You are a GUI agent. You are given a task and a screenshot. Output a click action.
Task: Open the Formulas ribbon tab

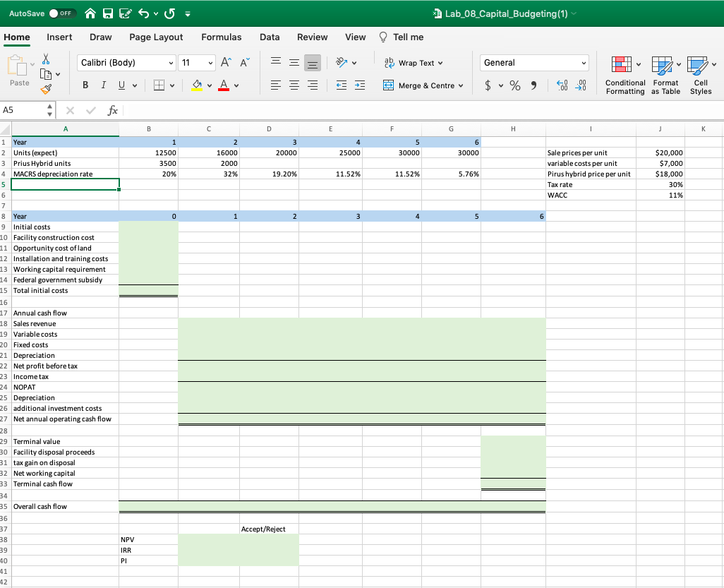(221, 37)
